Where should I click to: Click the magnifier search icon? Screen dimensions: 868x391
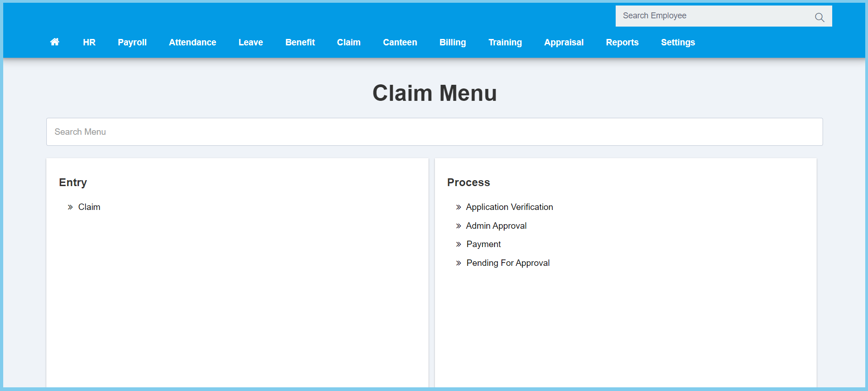pos(819,17)
